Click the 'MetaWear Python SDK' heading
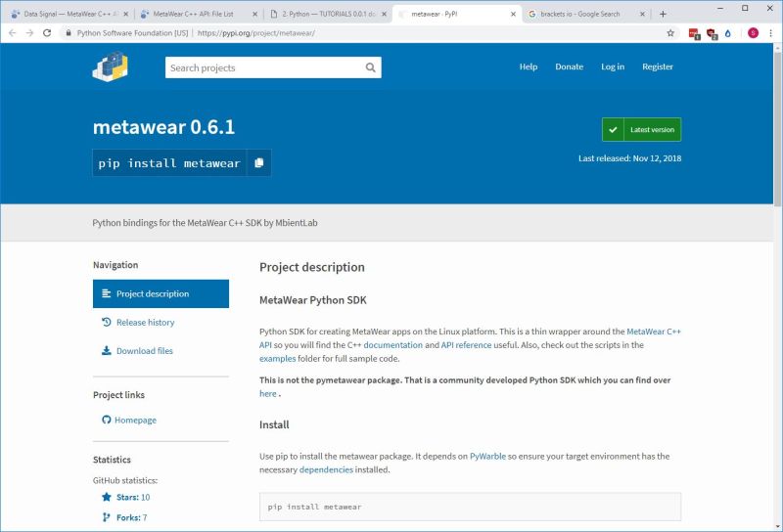The height and width of the screenshot is (532, 783). 312,300
